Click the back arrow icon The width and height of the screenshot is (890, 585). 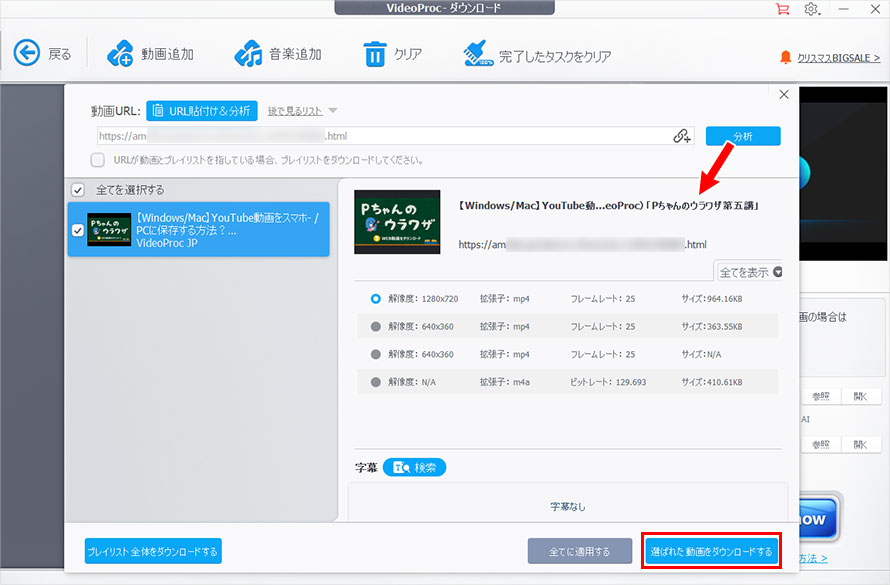24,54
